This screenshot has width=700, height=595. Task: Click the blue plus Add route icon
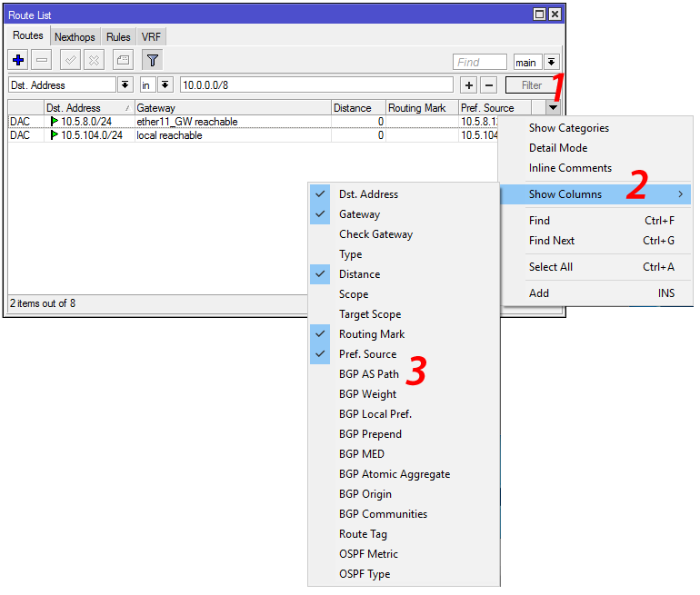tap(18, 60)
